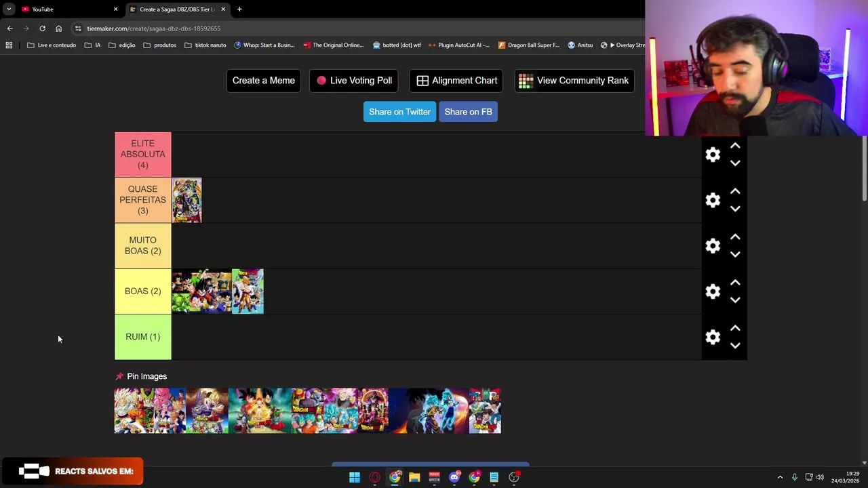Select the MUITO BOAS (2) tier label

pos(143,245)
